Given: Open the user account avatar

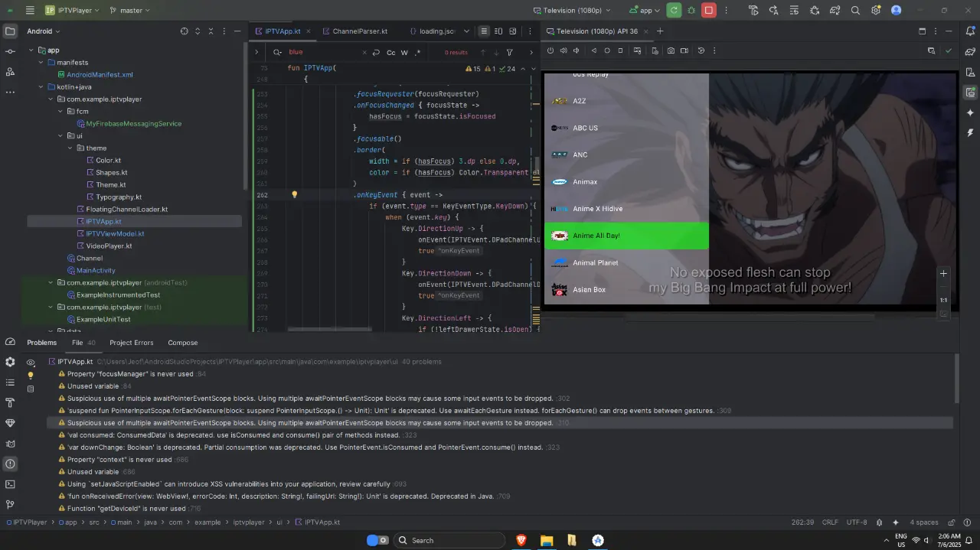Looking at the screenshot, I should (x=897, y=11).
